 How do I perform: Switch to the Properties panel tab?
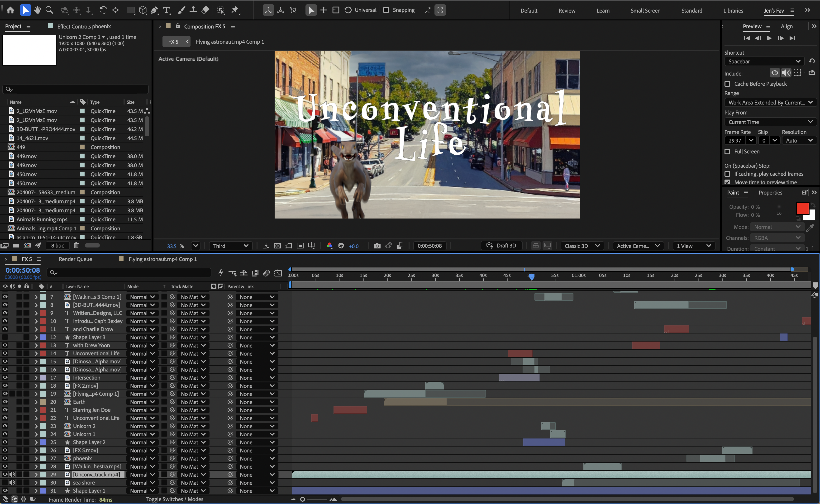[x=770, y=193]
